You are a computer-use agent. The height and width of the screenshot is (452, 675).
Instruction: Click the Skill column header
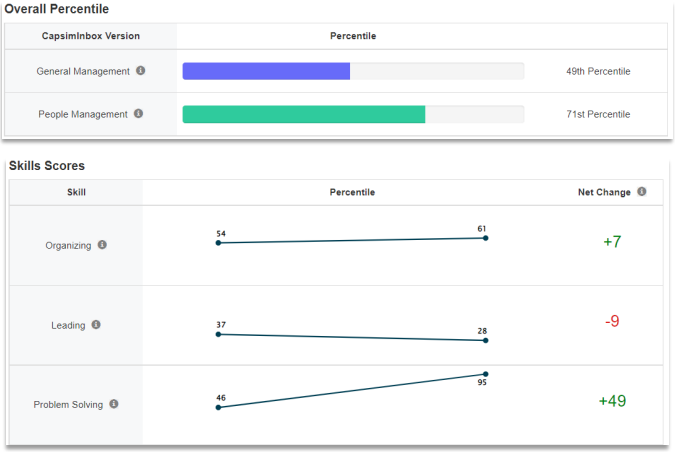coord(76,192)
